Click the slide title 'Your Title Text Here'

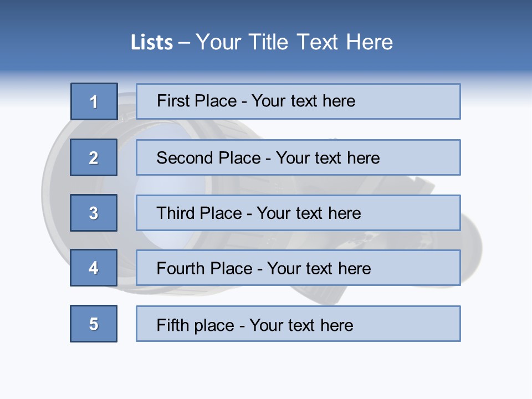(x=294, y=42)
